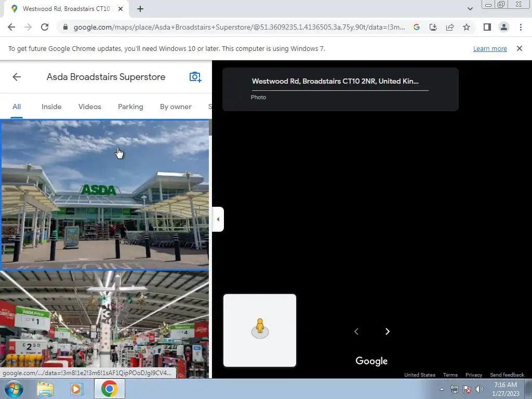This screenshot has height=399, width=532.
Task: Open the Asda storefront exterior photo
Action: (x=105, y=195)
